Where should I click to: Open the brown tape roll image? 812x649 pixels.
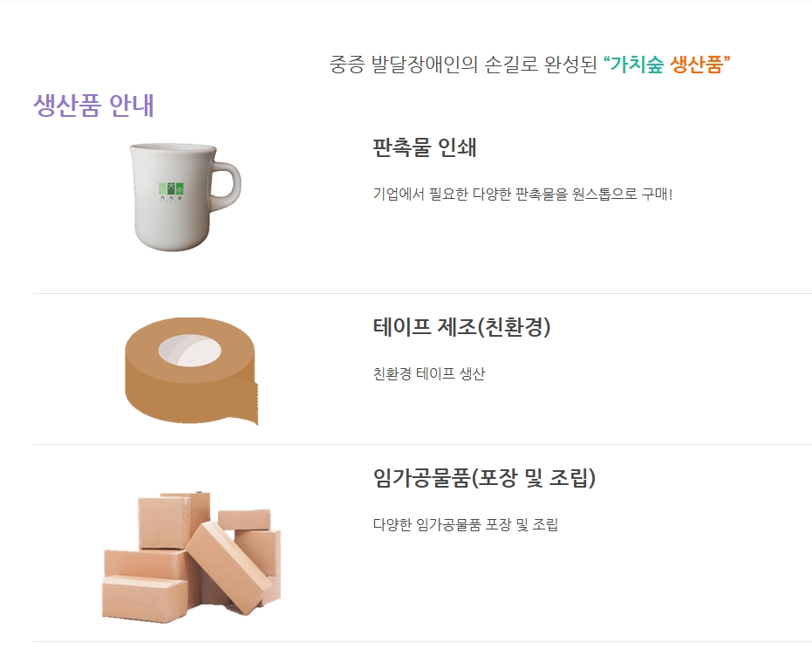click(x=191, y=371)
